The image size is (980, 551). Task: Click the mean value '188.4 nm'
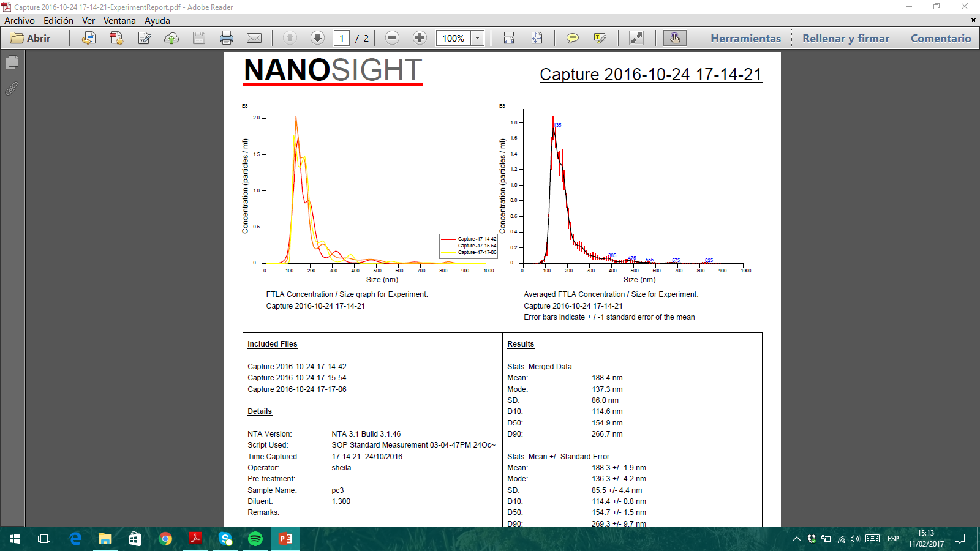tap(607, 378)
